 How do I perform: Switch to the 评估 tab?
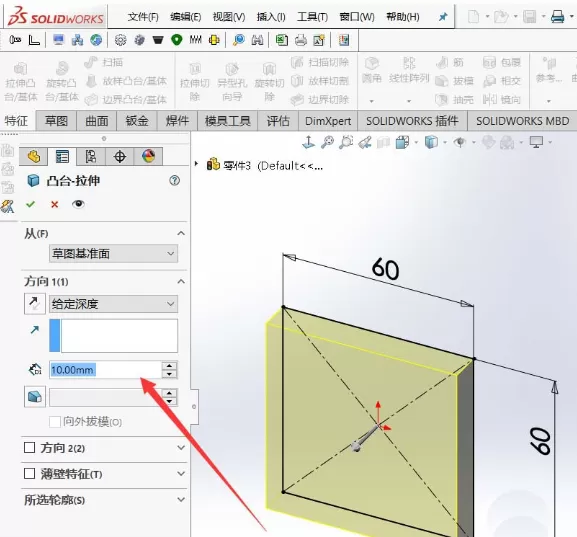278,121
